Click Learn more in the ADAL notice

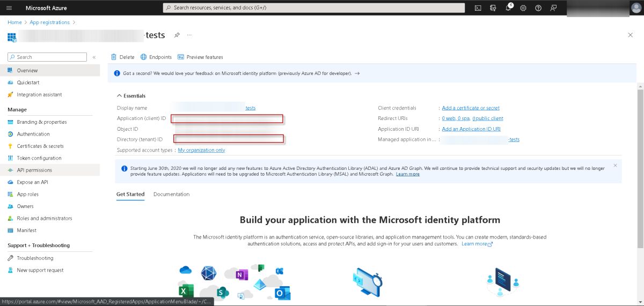(x=408, y=174)
